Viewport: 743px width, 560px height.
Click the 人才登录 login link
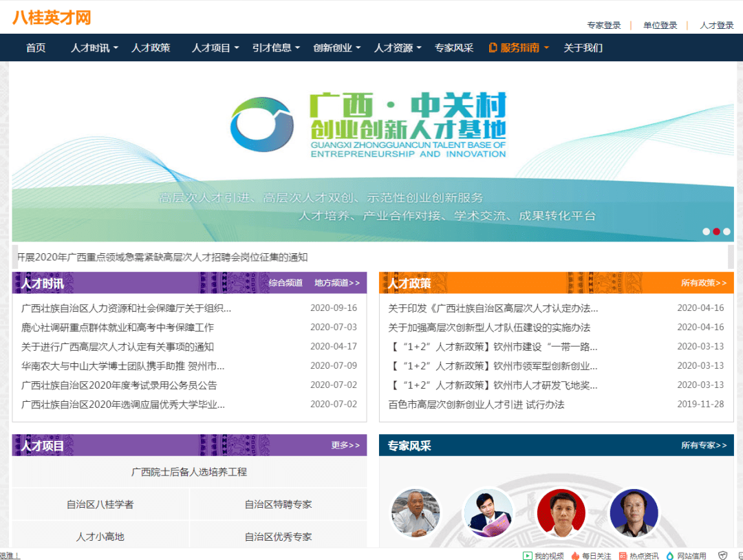716,25
